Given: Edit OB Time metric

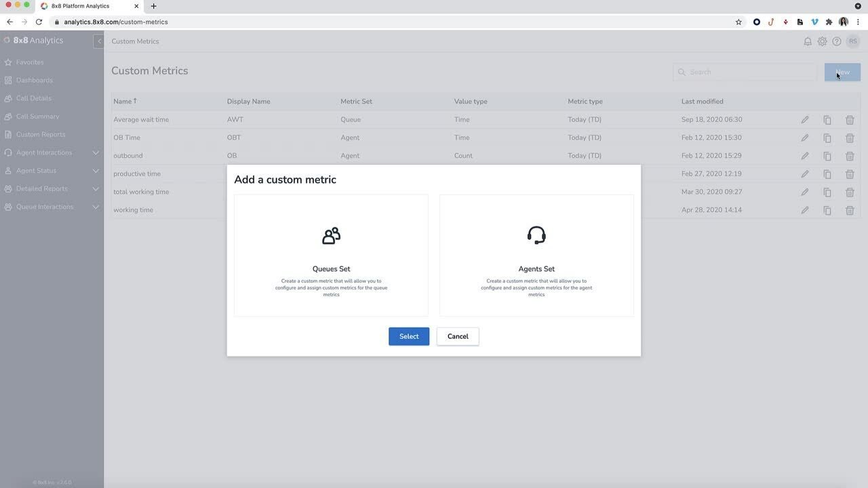Looking at the screenshot, I should 805,138.
